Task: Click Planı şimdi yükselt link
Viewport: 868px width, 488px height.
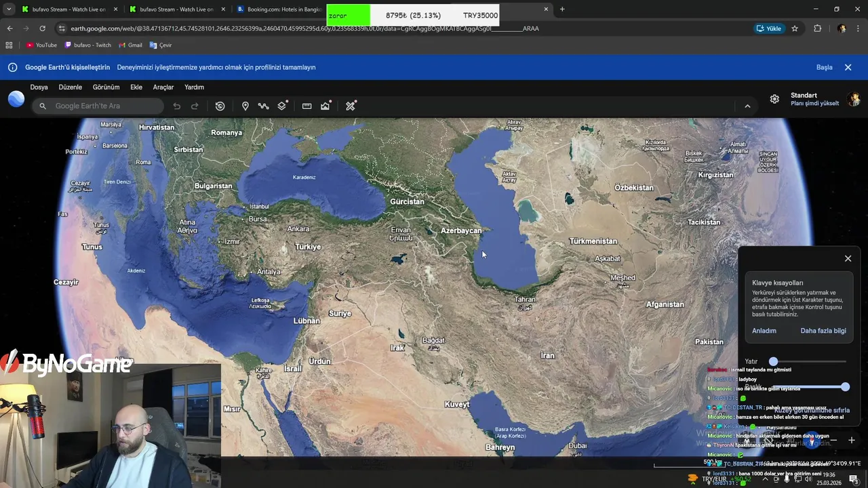Action: click(814, 104)
